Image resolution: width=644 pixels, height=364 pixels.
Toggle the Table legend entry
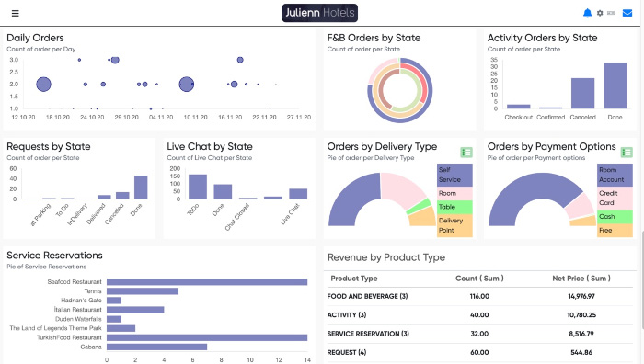[454, 207]
